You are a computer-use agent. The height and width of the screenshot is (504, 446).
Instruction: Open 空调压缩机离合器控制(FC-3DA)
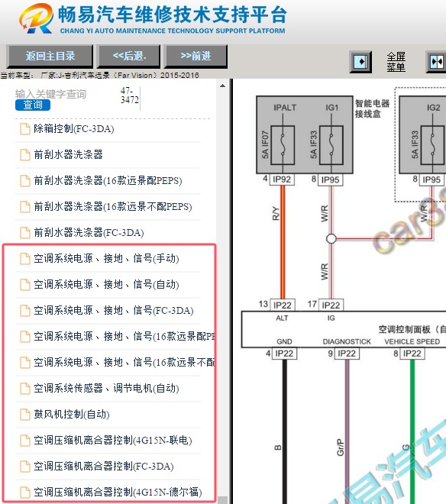[104, 467]
